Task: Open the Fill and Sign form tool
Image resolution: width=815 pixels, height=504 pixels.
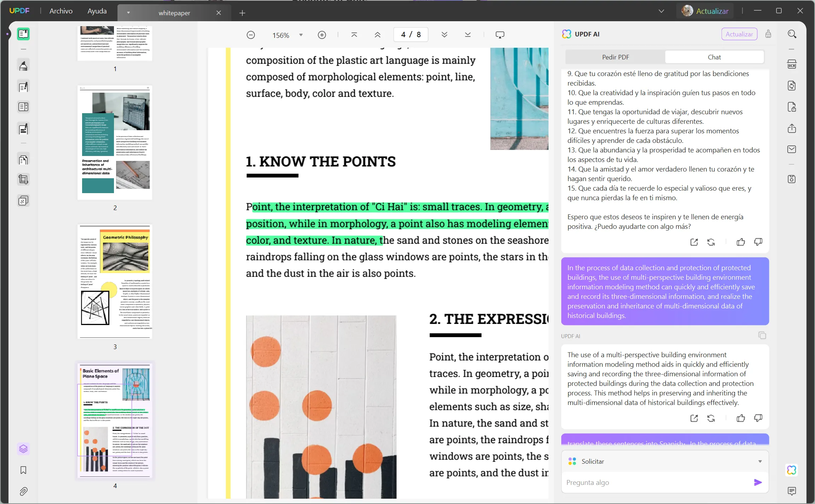Action: 23,129
